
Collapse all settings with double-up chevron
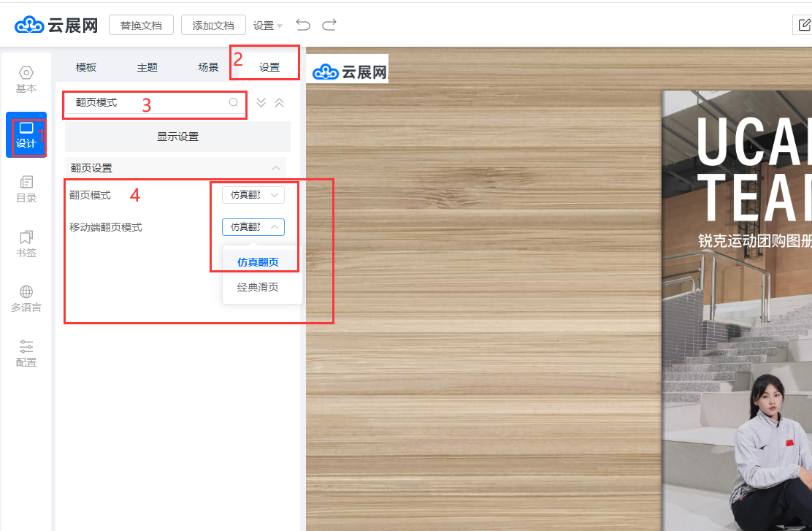pos(279,103)
